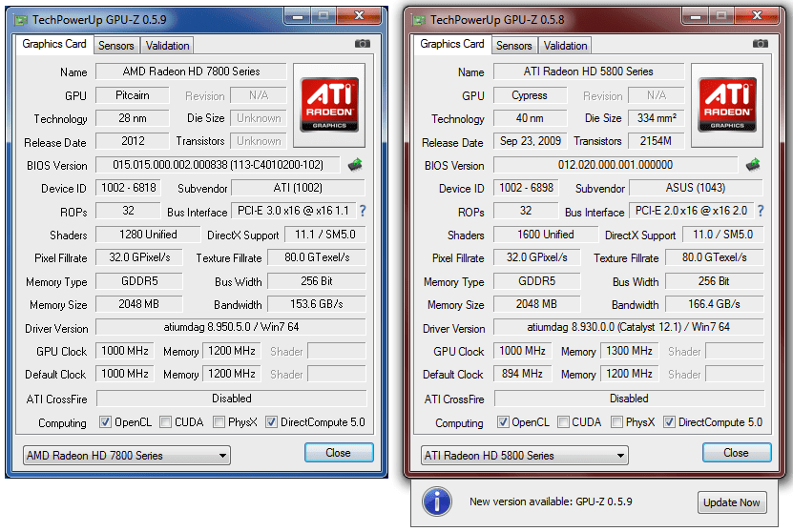This screenshot has width=793, height=532.
Task: Click the BIOS save chip icon in GPU-Z 0.5.8
Action: coord(753,165)
